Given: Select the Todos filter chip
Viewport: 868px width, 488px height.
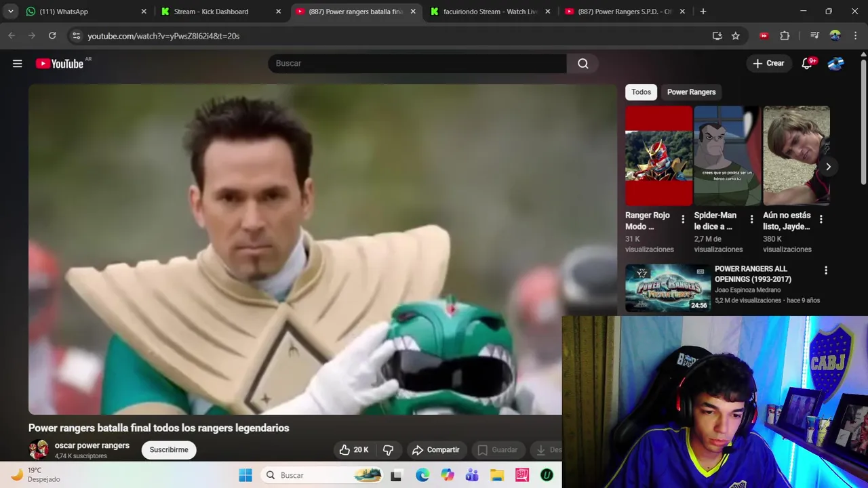Looking at the screenshot, I should 641,91.
